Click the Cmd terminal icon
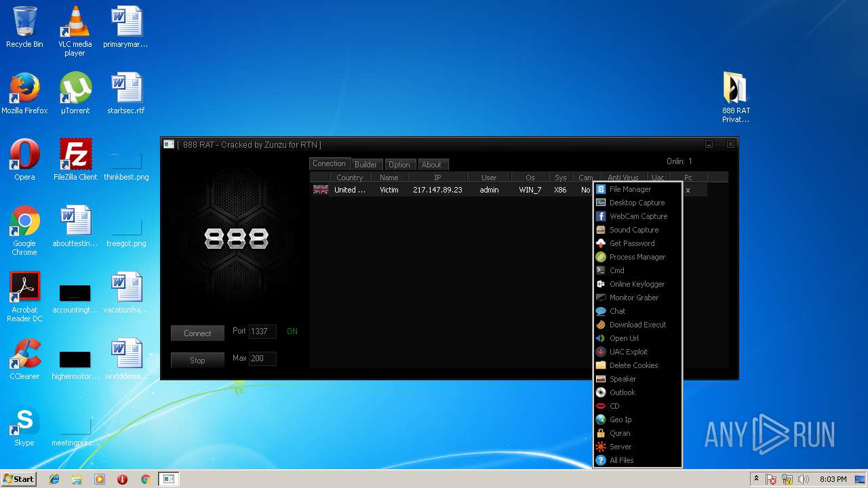The height and width of the screenshot is (488, 868). tap(601, 270)
